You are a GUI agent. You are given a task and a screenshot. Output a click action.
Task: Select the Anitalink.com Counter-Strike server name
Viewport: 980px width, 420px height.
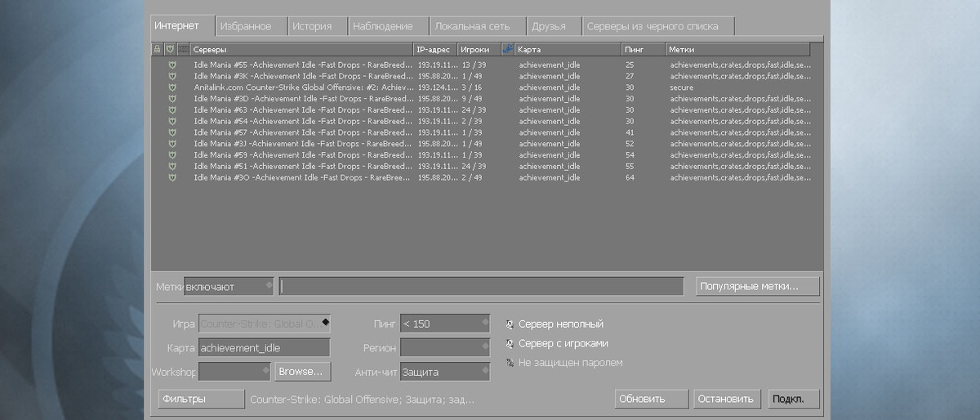click(303, 87)
